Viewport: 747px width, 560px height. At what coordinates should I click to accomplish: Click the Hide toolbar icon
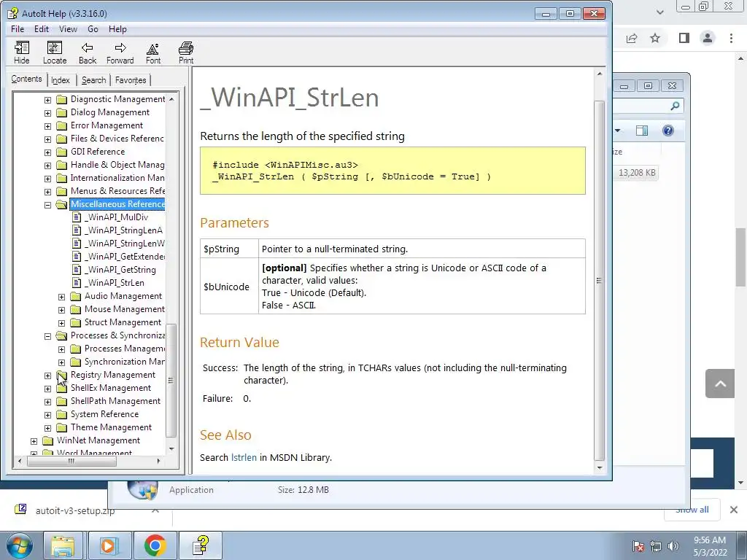point(21,52)
